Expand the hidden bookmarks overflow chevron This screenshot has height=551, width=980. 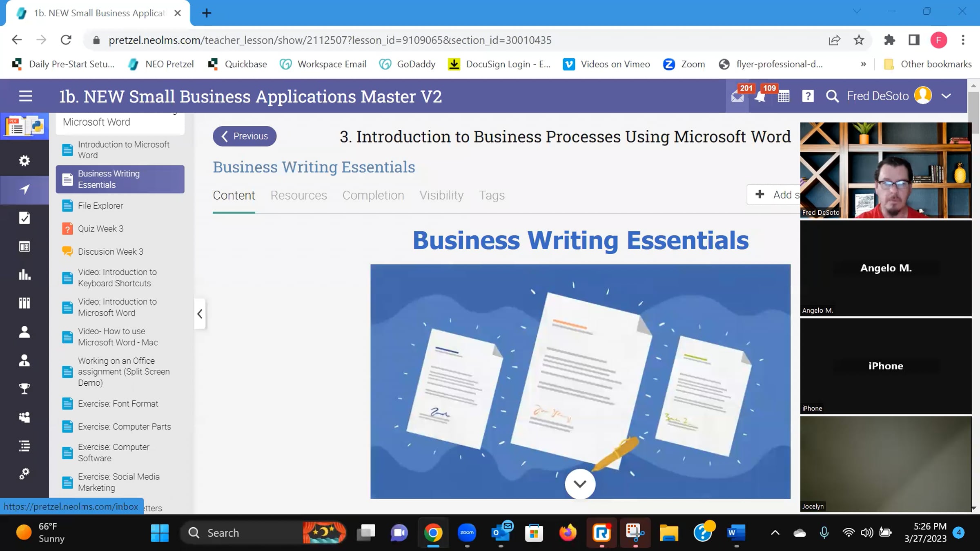click(863, 64)
